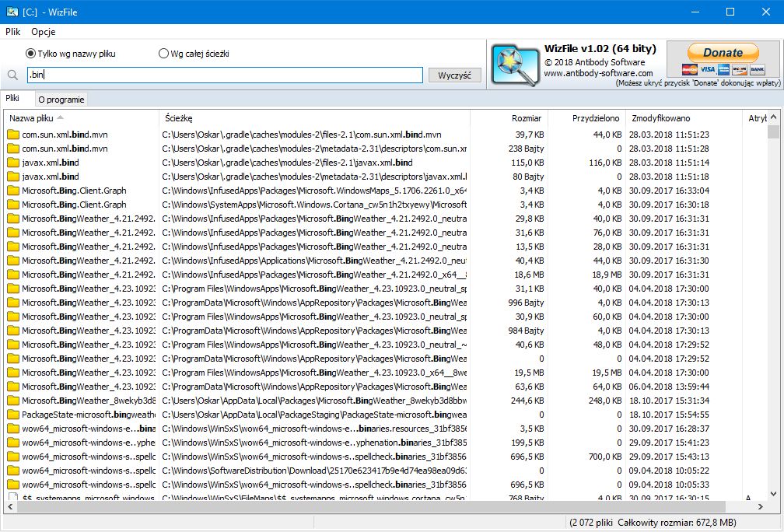Click 'WizFile v1.02 (64 bity)' heading

click(600, 48)
